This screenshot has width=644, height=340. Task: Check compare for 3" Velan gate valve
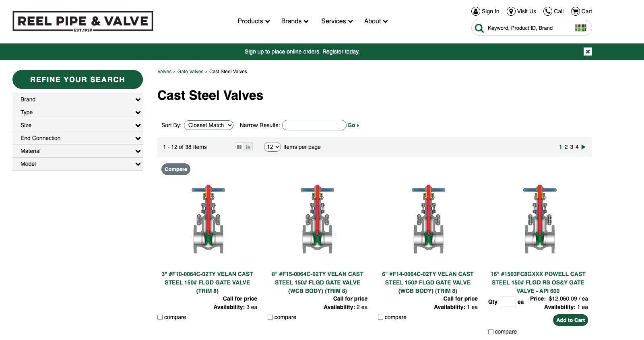[160, 317]
